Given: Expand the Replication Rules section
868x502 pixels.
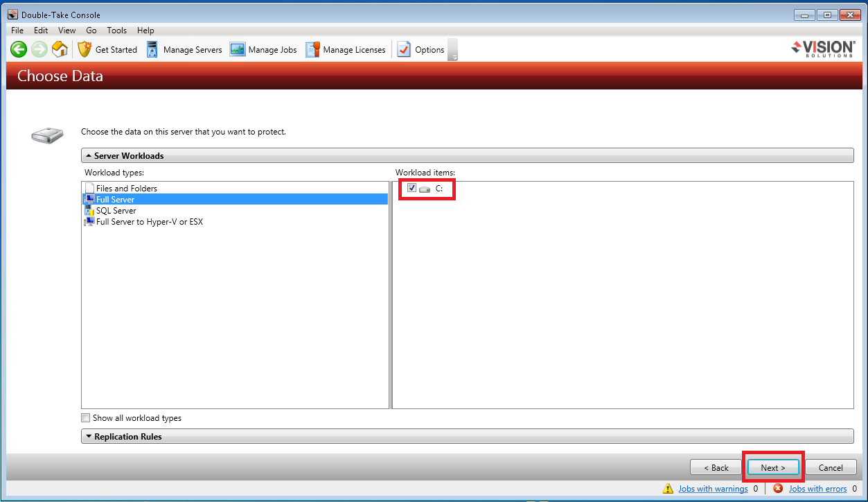Looking at the screenshot, I should click(89, 437).
